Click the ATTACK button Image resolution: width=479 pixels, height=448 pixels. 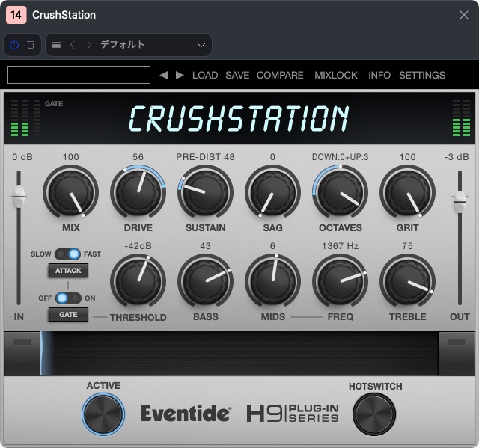pyautogui.click(x=68, y=271)
